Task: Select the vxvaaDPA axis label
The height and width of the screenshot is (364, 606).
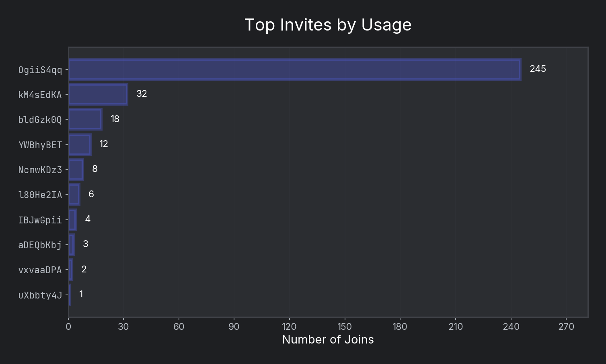Action: click(40, 270)
